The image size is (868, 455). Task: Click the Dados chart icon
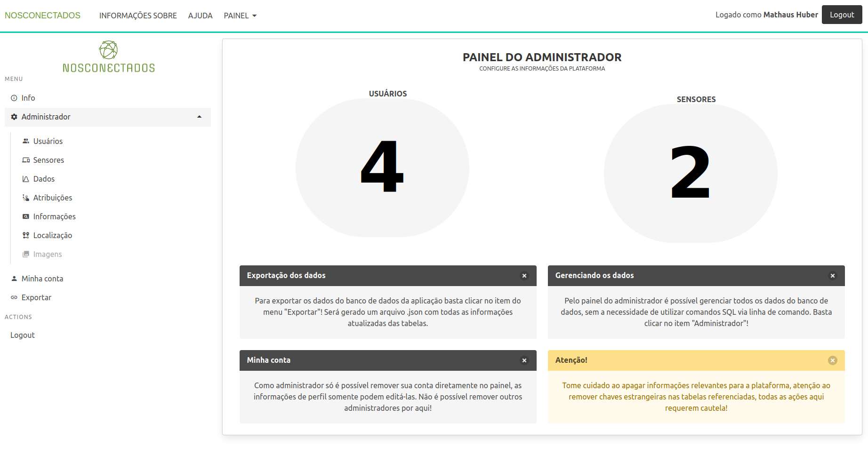click(25, 178)
